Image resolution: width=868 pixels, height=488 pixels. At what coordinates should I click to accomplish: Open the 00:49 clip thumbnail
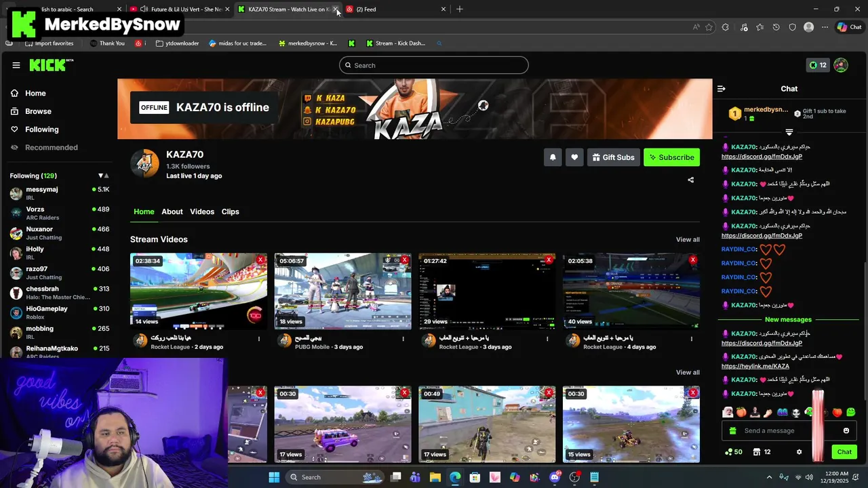487,424
